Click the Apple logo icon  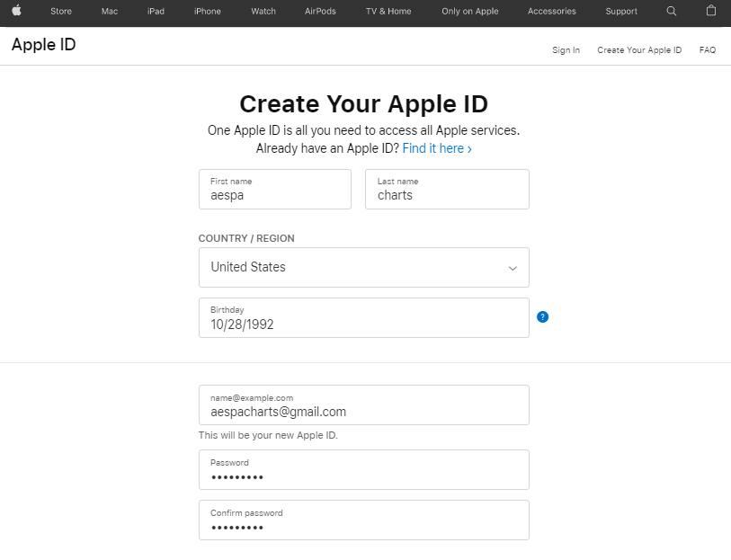pos(17,11)
